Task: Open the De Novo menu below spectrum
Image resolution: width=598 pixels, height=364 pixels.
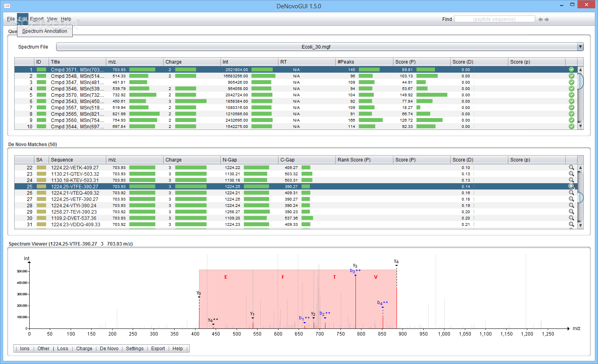Action: point(109,349)
